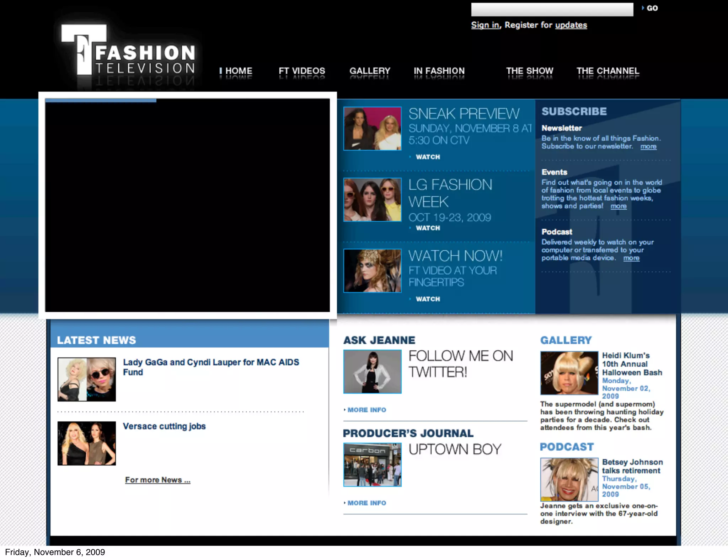The image size is (728, 560).
Task: Click the UPTOWN BOY headline
Action: click(x=455, y=449)
